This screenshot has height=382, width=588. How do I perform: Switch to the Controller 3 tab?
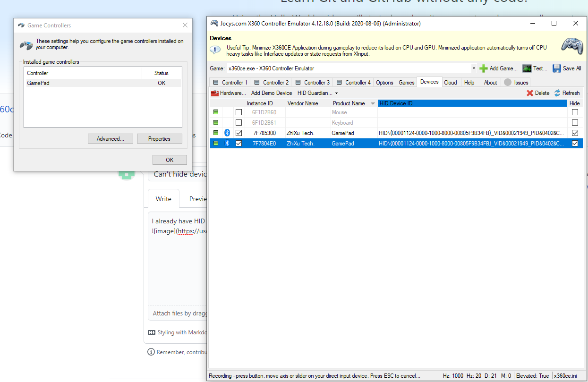pos(312,82)
